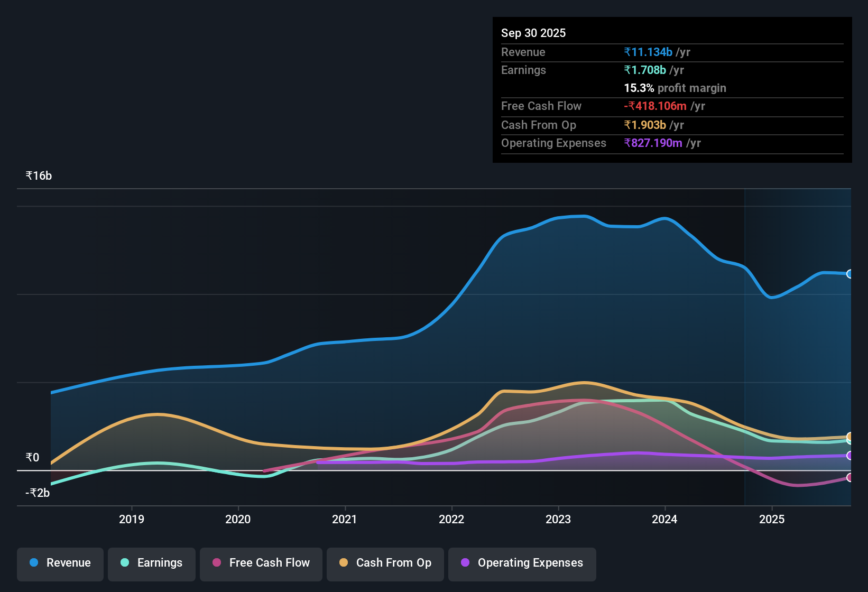
Task: Hide the Earnings series via its legend
Action: click(x=152, y=563)
